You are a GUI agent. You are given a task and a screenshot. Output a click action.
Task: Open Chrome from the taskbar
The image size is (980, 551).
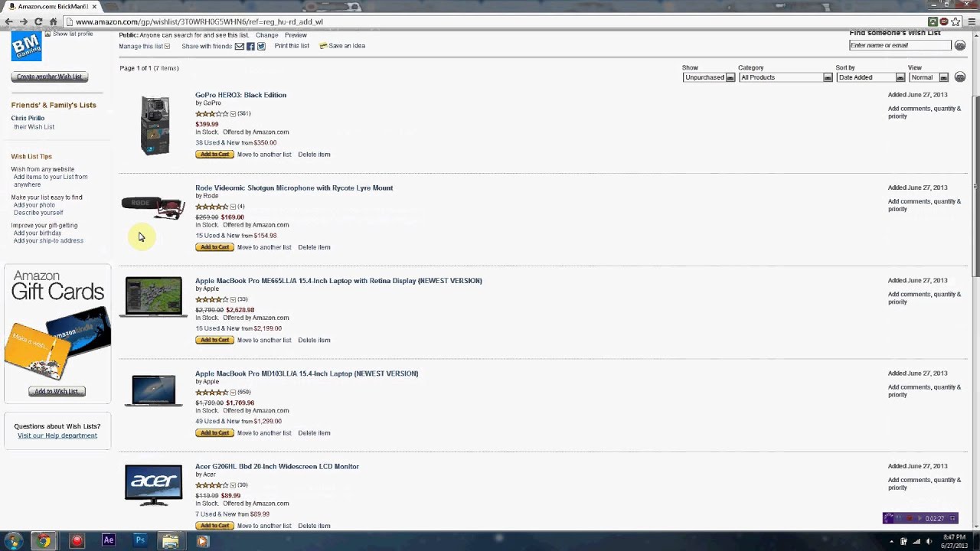[x=44, y=540]
